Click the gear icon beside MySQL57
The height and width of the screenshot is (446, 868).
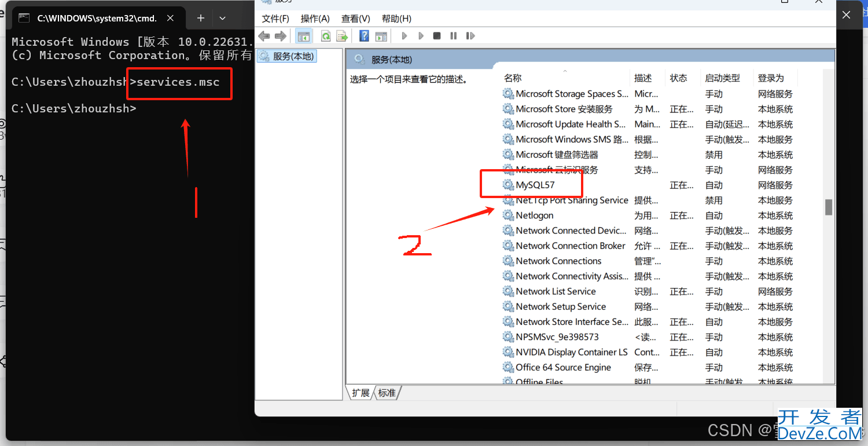[x=508, y=185]
